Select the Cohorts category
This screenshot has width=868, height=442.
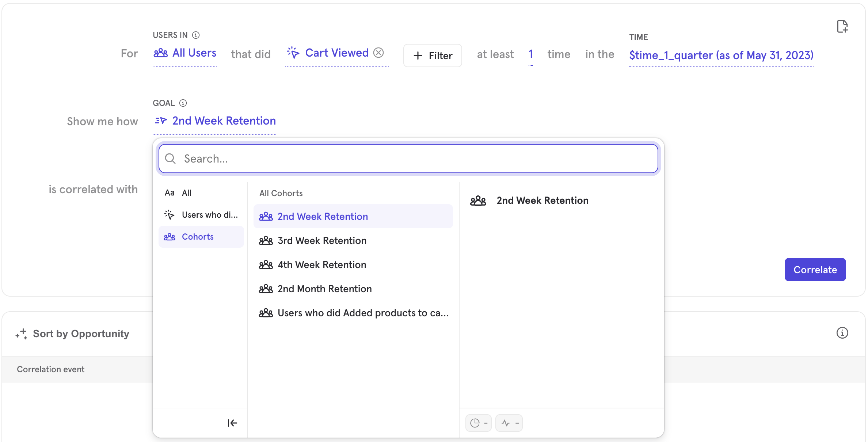(x=201, y=237)
